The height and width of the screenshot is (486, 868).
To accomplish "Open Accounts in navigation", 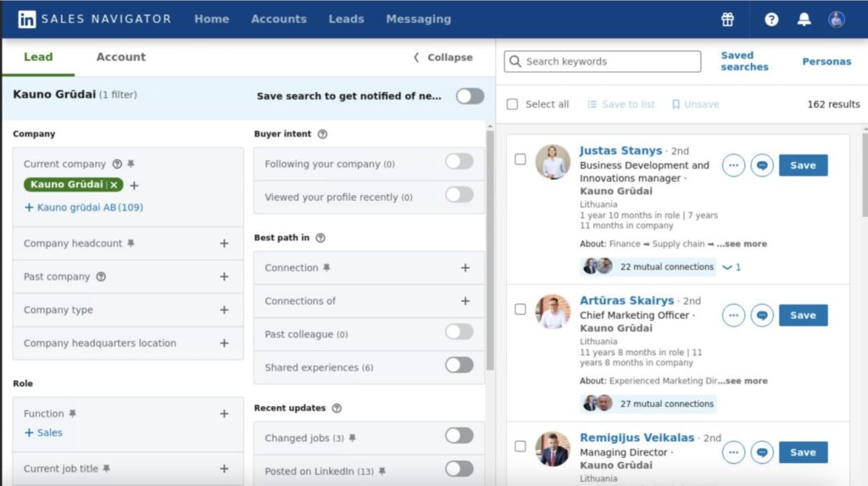I will [278, 19].
